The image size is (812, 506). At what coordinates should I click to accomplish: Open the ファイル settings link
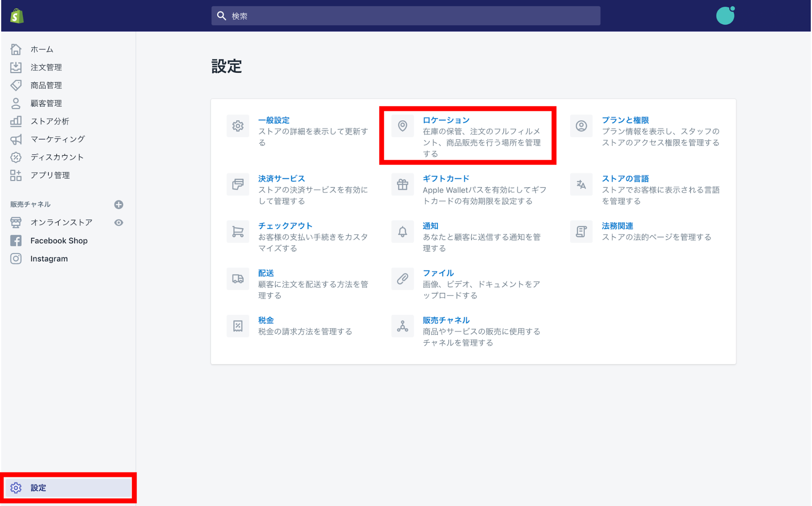pyautogui.click(x=438, y=273)
